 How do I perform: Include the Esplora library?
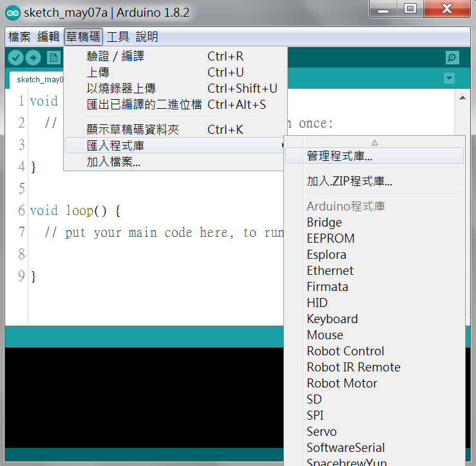375,254
